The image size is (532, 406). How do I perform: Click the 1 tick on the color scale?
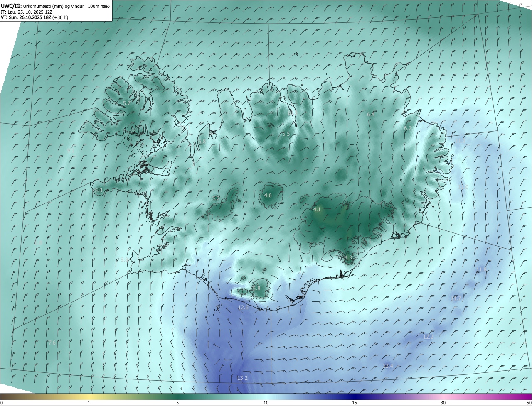click(x=89, y=403)
